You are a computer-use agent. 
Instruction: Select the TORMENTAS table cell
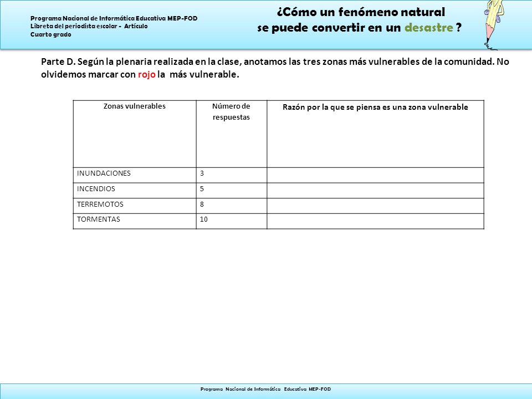pos(135,221)
